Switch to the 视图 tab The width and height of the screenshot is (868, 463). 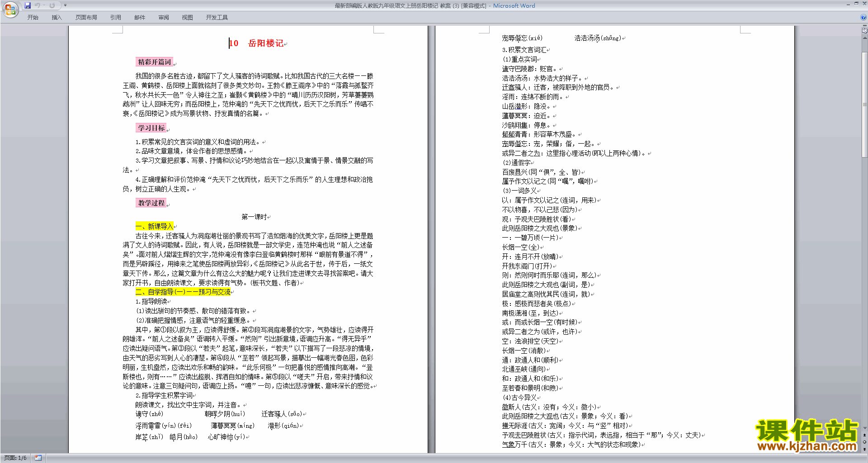click(x=187, y=18)
